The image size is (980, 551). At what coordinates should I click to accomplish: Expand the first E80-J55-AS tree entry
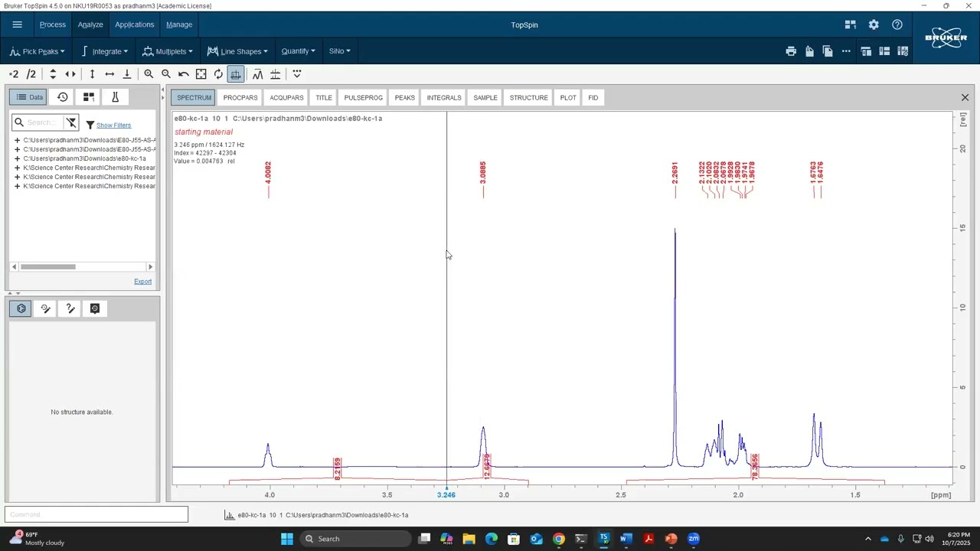[x=17, y=140]
